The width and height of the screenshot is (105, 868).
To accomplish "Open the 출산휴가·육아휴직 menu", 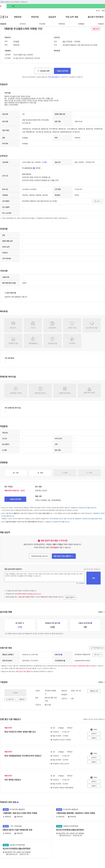I will [96, 17].
